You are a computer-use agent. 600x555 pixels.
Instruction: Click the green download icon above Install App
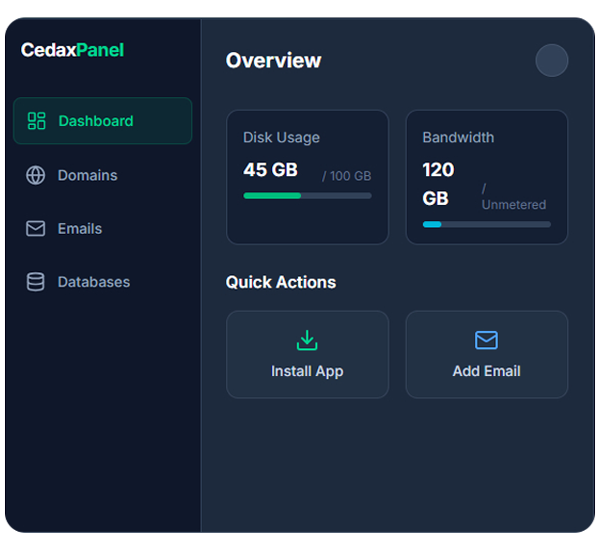point(307,341)
